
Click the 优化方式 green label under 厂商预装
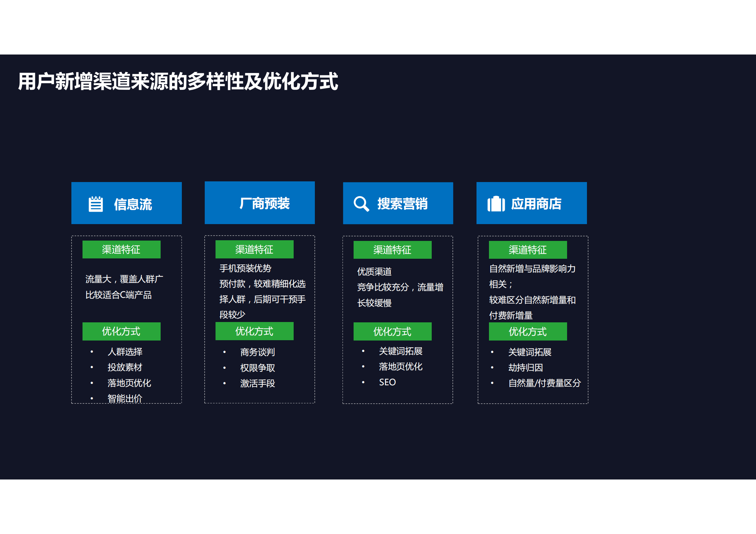coord(254,331)
